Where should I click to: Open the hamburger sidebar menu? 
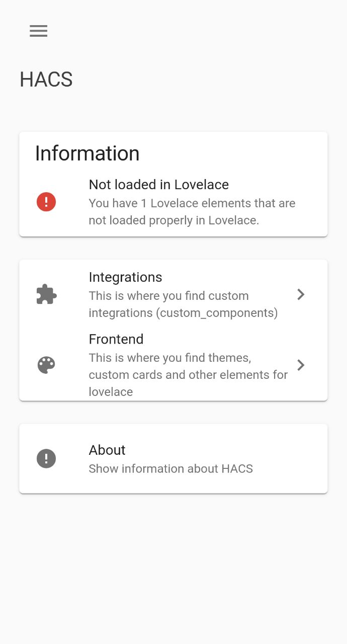click(x=38, y=31)
